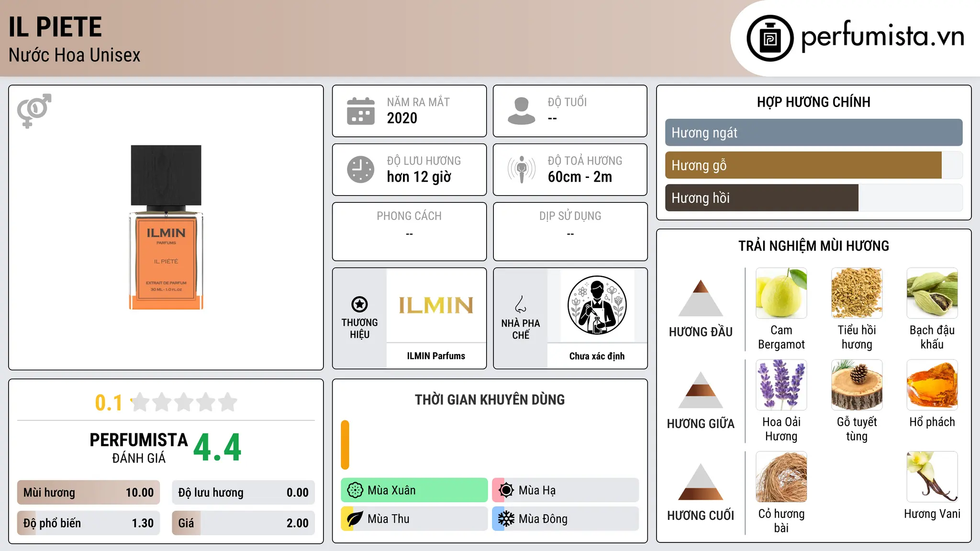This screenshot has width=980, height=551.
Task: Select the Mùa Đông season pill
Action: pyautogui.click(x=566, y=519)
